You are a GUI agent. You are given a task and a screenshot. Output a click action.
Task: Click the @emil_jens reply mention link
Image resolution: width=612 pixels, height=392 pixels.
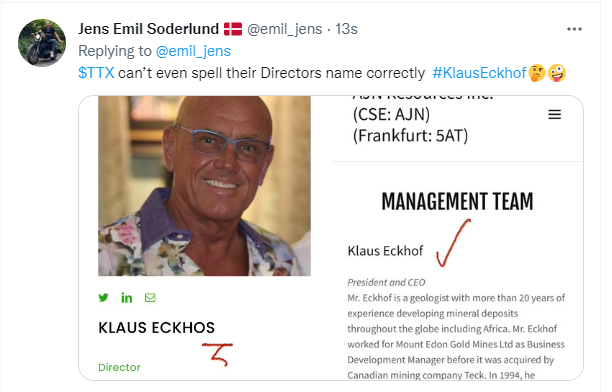(193, 51)
